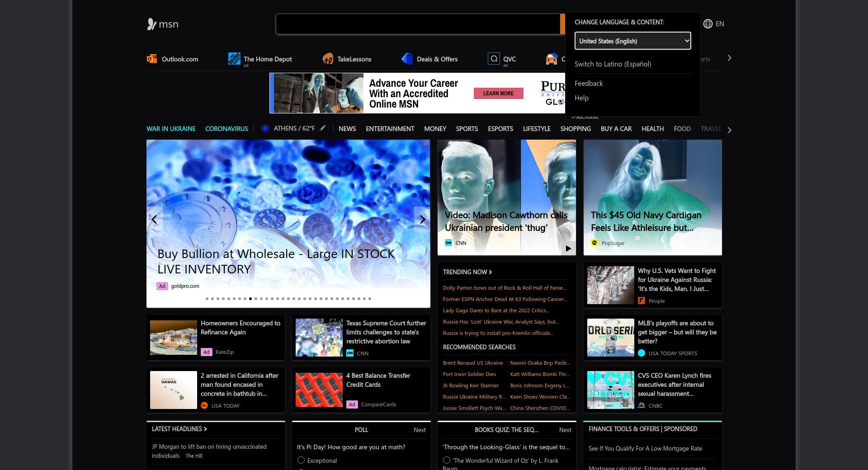Click the ATHENS / 62°F weather text
The width and height of the screenshot is (868, 470).
click(x=294, y=128)
